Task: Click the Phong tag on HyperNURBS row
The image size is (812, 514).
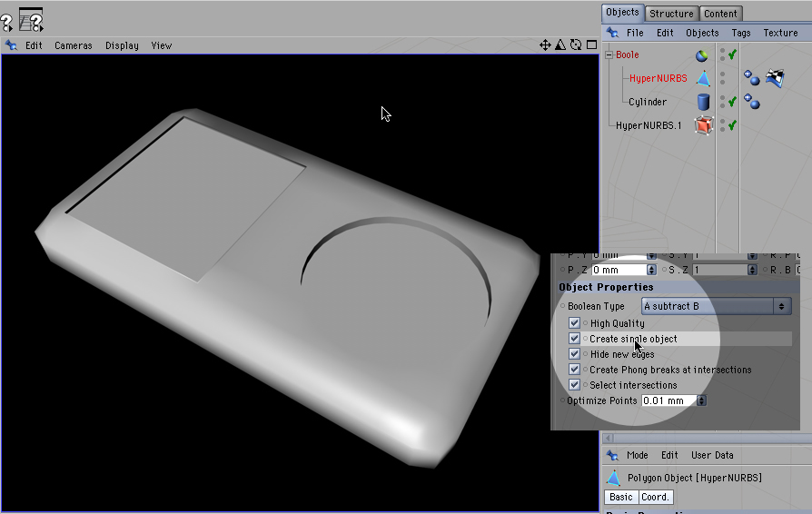Action: [752, 78]
